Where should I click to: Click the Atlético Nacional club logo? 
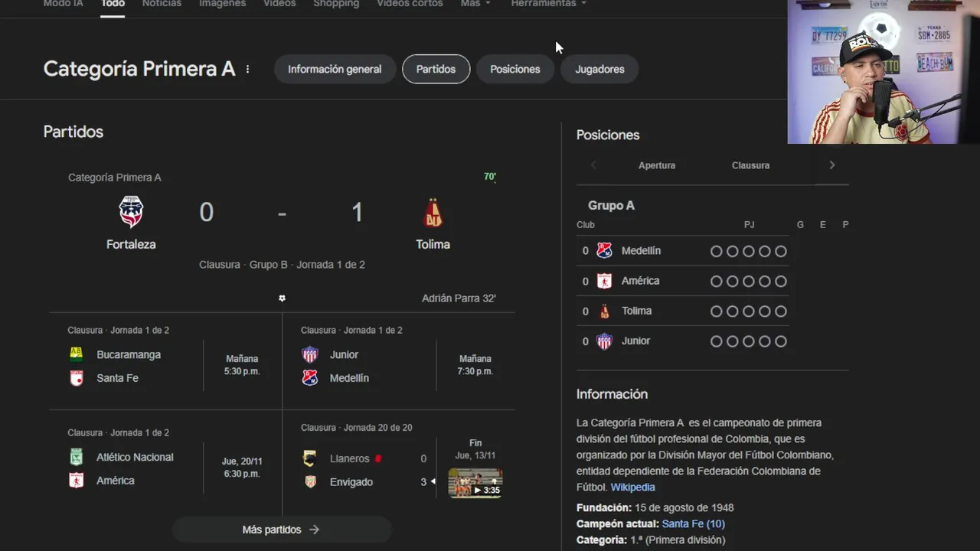pyautogui.click(x=77, y=457)
